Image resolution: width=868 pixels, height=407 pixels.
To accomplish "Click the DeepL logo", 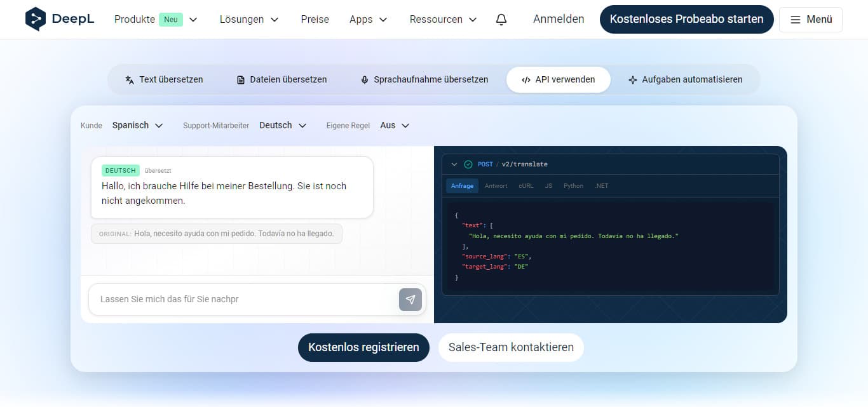I will coord(59,19).
